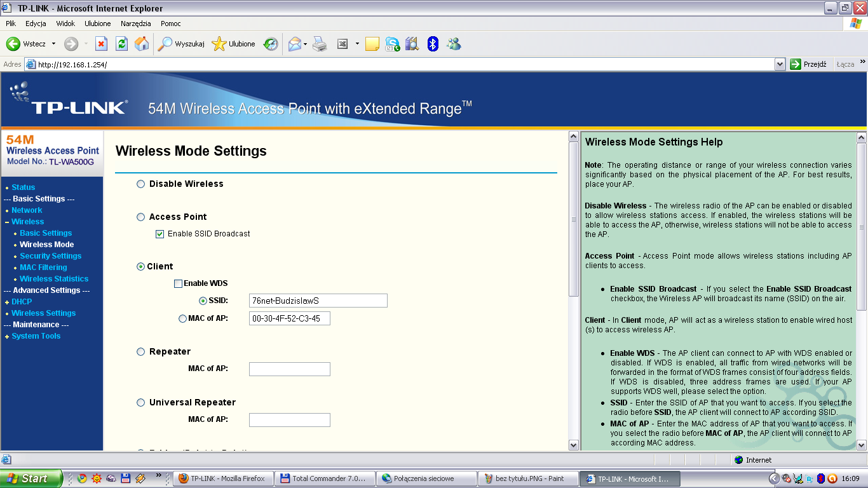Open Network settings in sidebar
This screenshot has width=868, height=488.
[x=27, y=210]
